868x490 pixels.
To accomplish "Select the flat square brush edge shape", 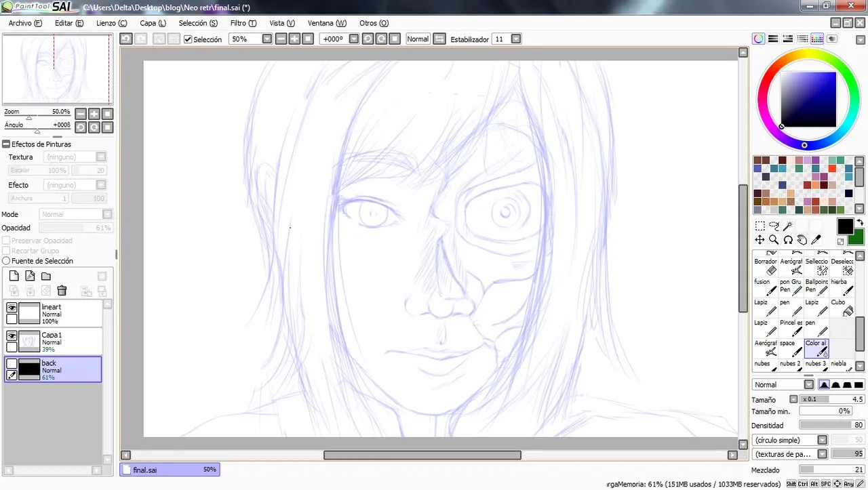I will (859, 385).
